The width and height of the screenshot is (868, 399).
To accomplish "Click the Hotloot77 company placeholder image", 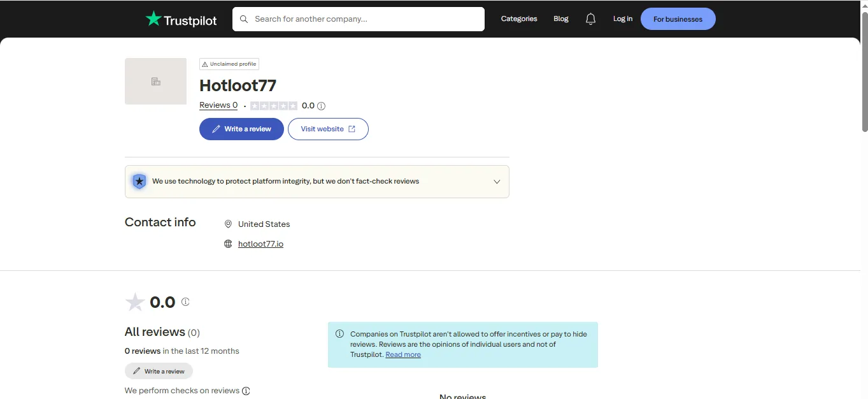I will pyautogui.click(x=155, y=81).
